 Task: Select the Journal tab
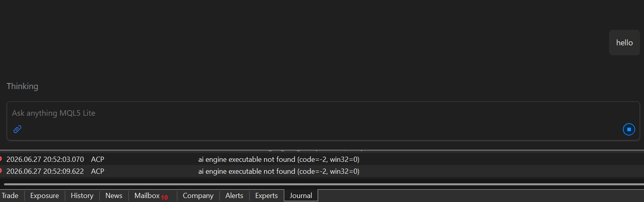click(301, 196)
